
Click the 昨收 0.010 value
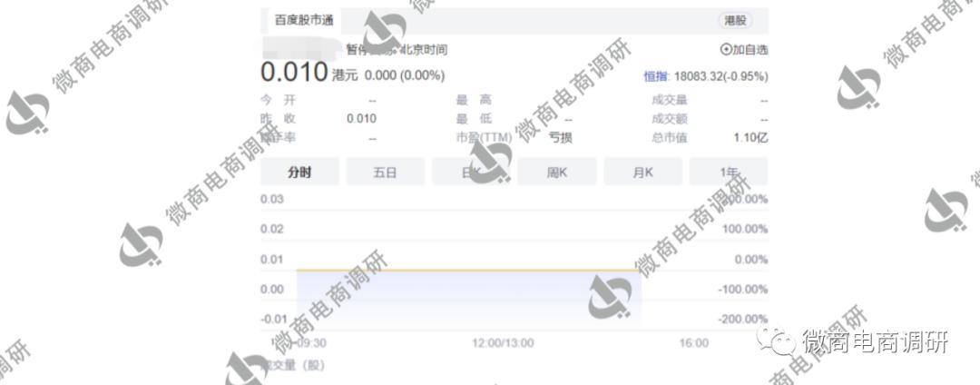tap(361, 119)
